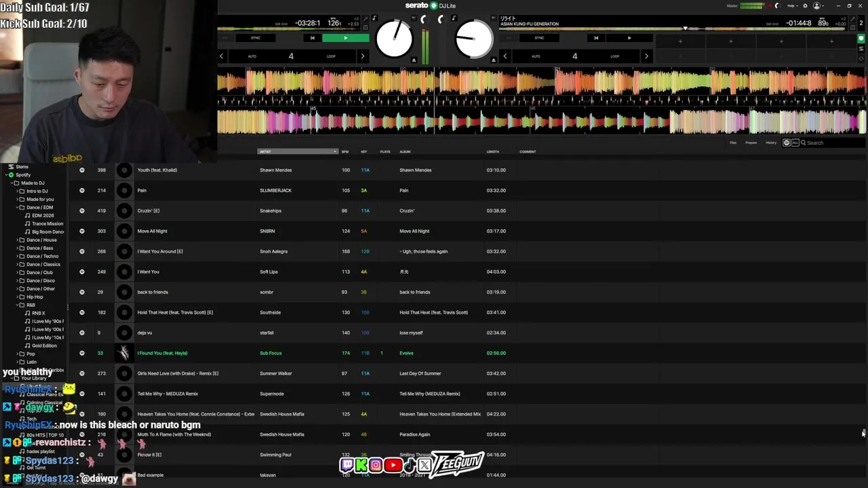Increase loop size on left deck
The width and height of the screenshot is (868, 488).
click(x=363, y=56)
